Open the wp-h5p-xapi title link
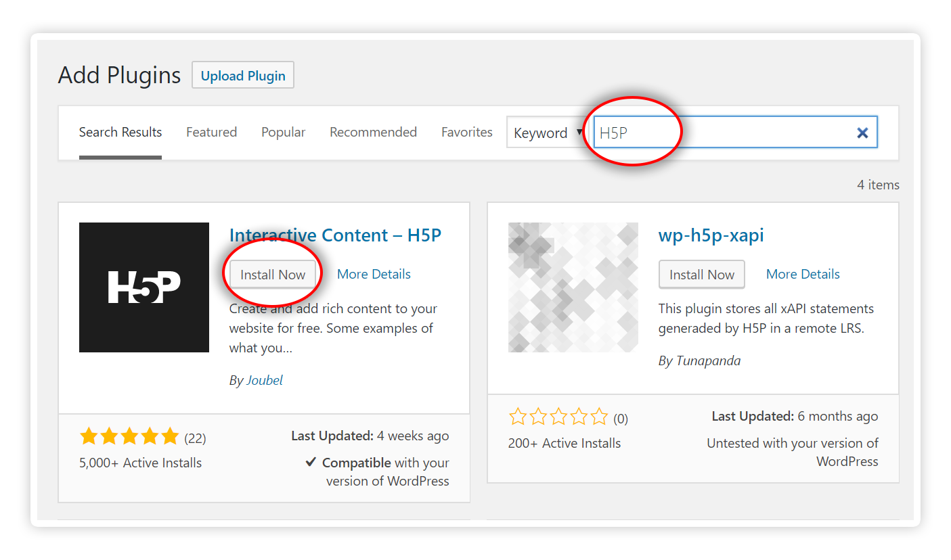The height and width of the screenshot is (560, 951). (711, 235)
